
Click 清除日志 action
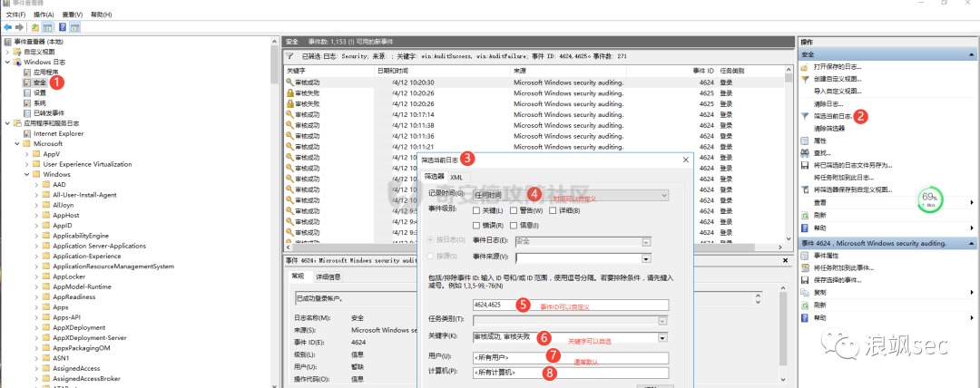(x=828, y=103)
